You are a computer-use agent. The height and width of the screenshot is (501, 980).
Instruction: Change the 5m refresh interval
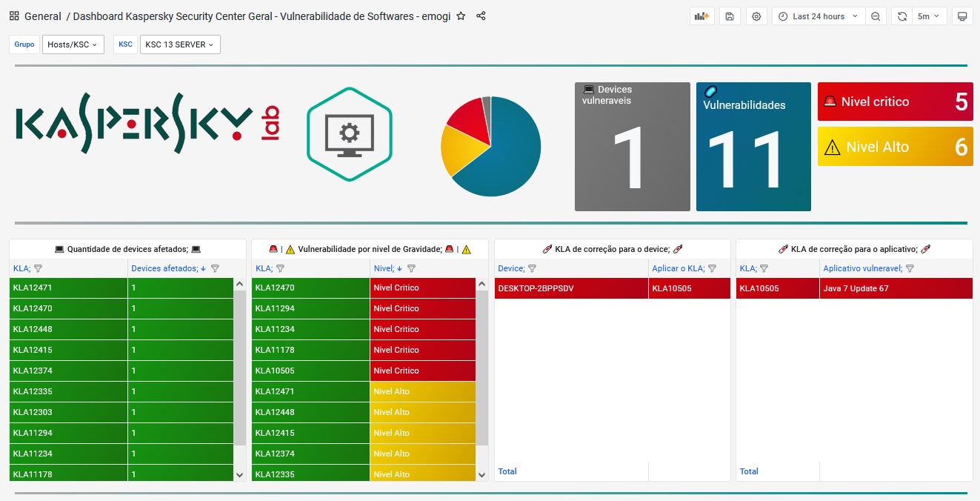(929, 16)
